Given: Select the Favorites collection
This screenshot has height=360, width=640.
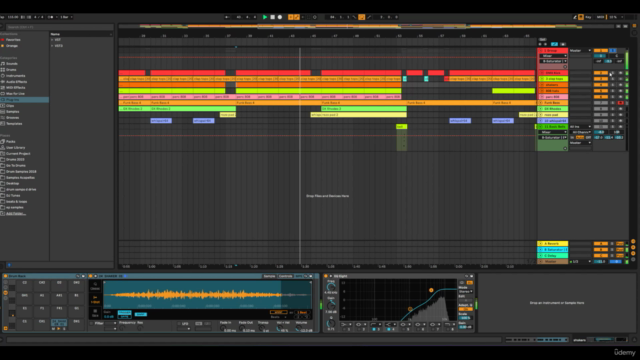Looking at the screenshot, I should tap(13, 40).
